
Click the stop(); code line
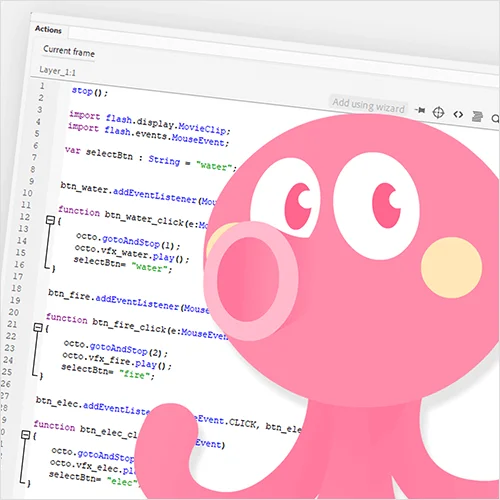point(90,92)
